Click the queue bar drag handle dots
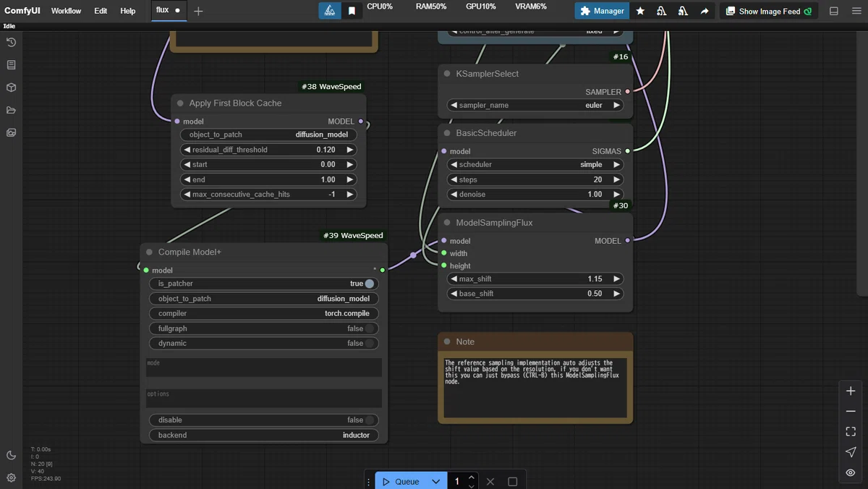 [x=369, y=481]
